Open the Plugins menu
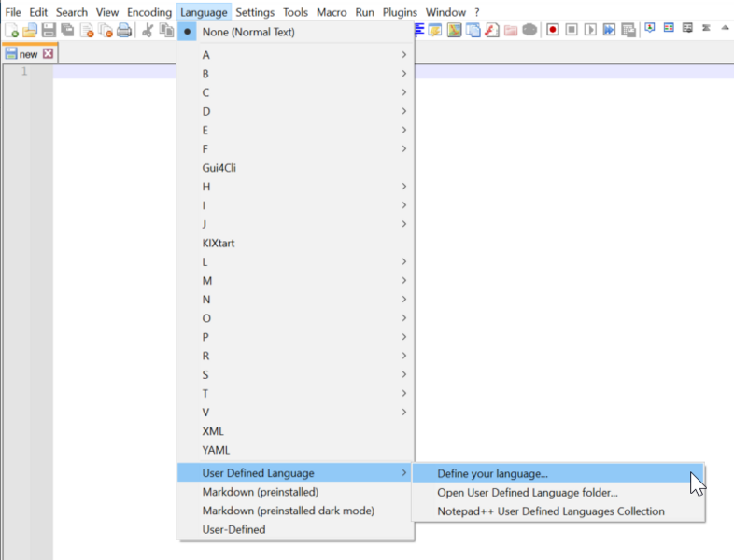The image size is (734, 560). (400, 12)
